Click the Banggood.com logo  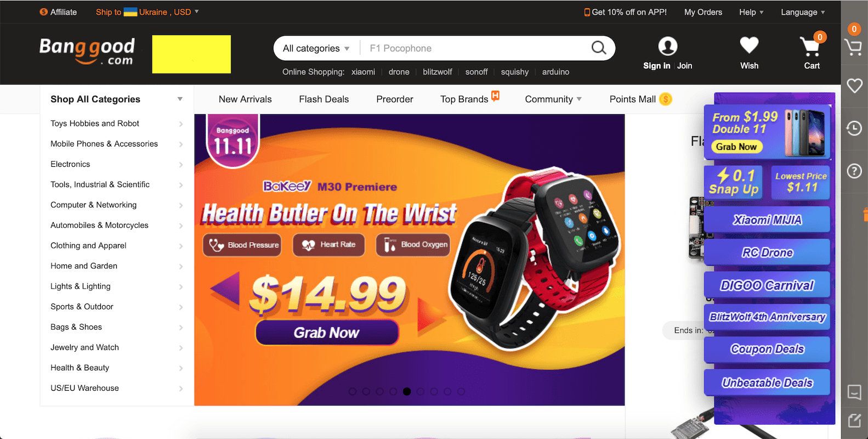[x=87, y=51]
